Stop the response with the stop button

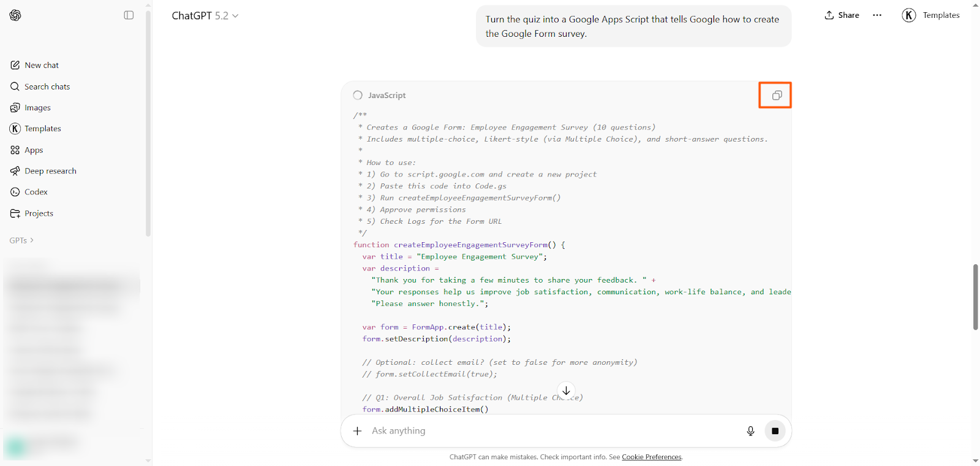[775, 431]
